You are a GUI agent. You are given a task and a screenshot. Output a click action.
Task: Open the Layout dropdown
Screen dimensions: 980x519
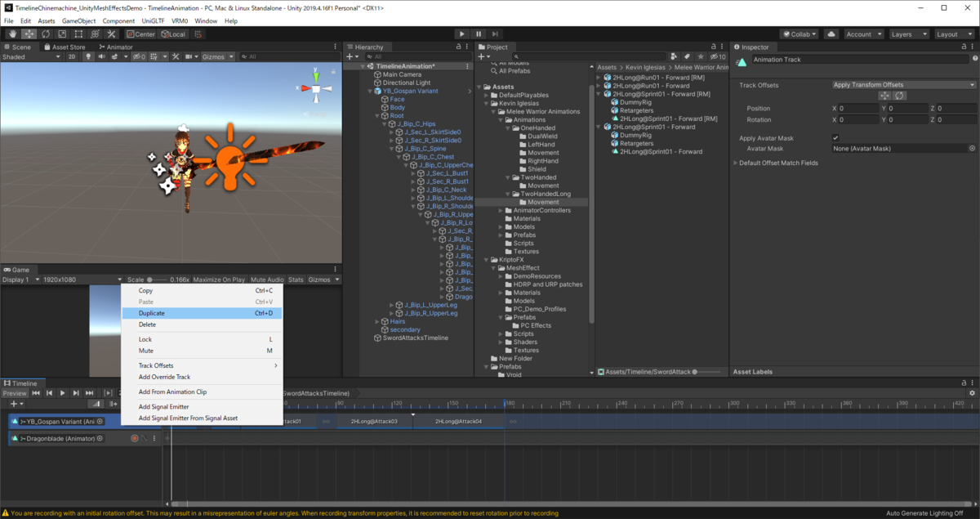(x=953, y=34)
